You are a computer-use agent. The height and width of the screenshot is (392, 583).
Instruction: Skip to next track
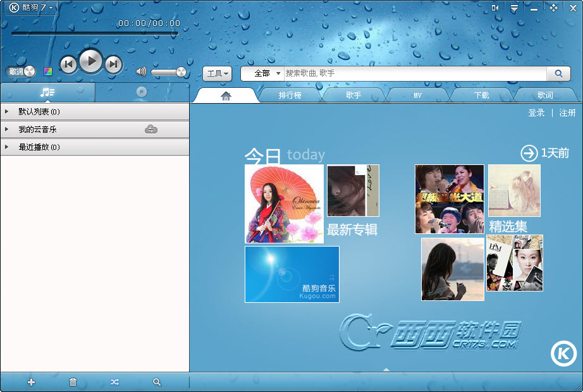point(113,64)
